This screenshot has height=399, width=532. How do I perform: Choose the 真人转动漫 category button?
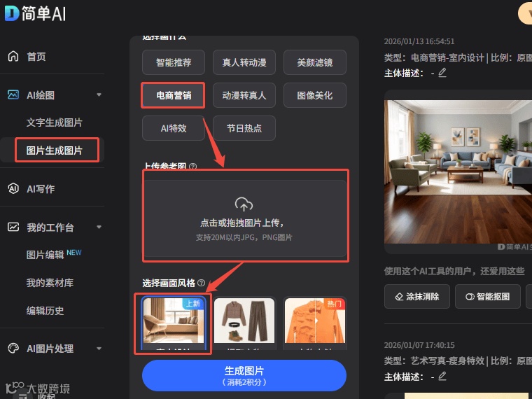pos(244,62)
